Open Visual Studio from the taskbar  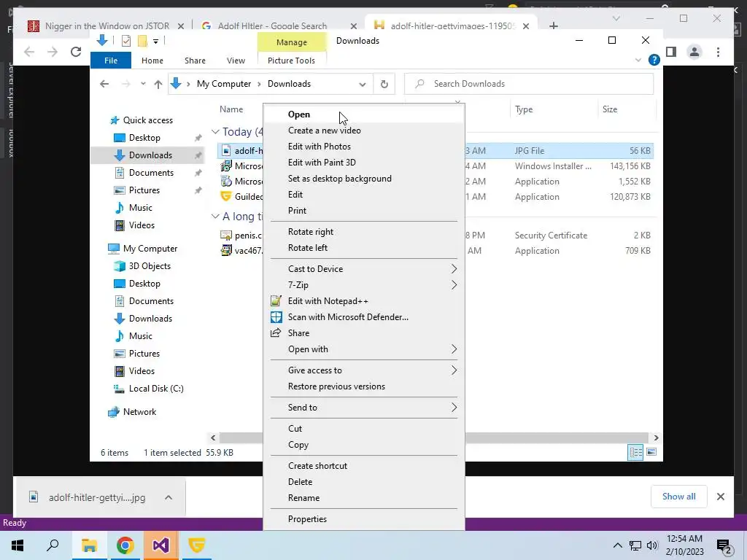tap(160, 545)
